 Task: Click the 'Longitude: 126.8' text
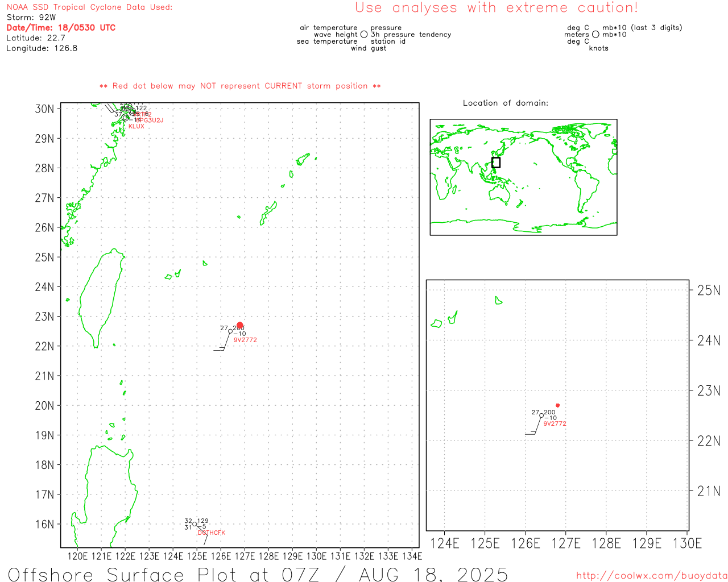[42, 48]
